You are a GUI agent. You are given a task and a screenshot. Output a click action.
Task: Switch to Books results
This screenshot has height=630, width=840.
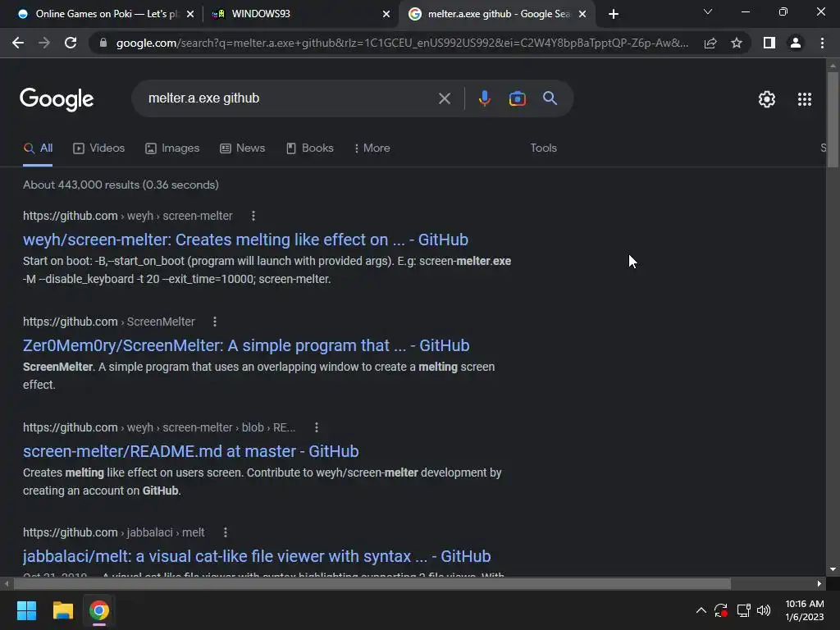[x=310, y=148]
